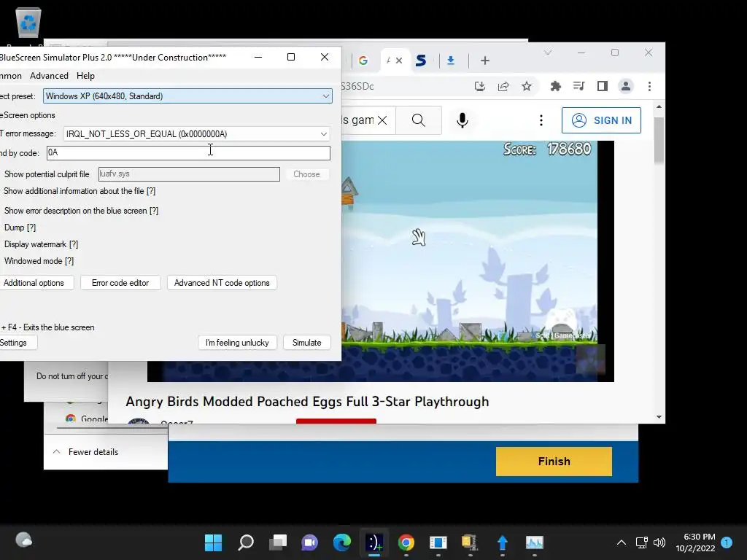Bookmark this page with the star icon
Screen dimensions: 747x560
tap(527, 86)
